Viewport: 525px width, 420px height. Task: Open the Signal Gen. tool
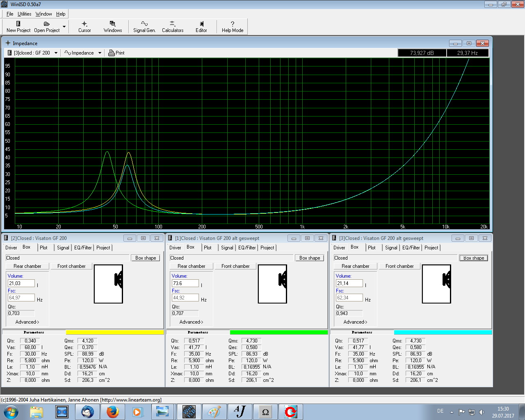coord(144,27)
